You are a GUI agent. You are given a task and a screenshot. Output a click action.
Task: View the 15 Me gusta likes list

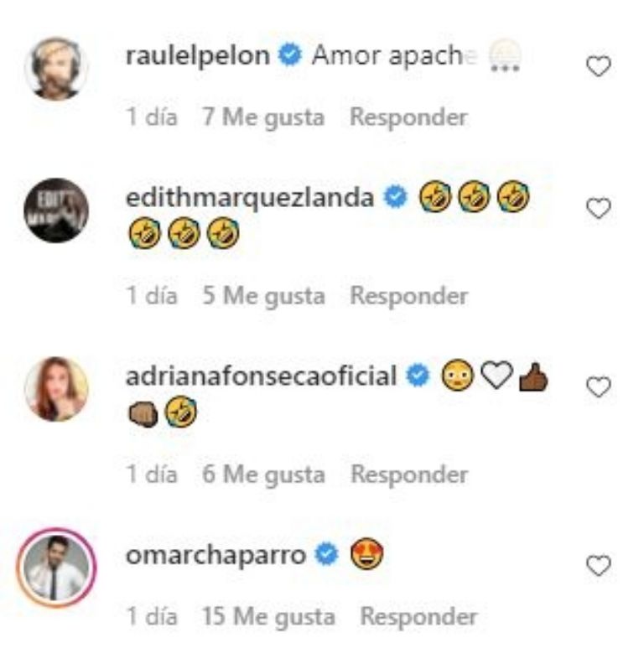click(x=268, y=617)
